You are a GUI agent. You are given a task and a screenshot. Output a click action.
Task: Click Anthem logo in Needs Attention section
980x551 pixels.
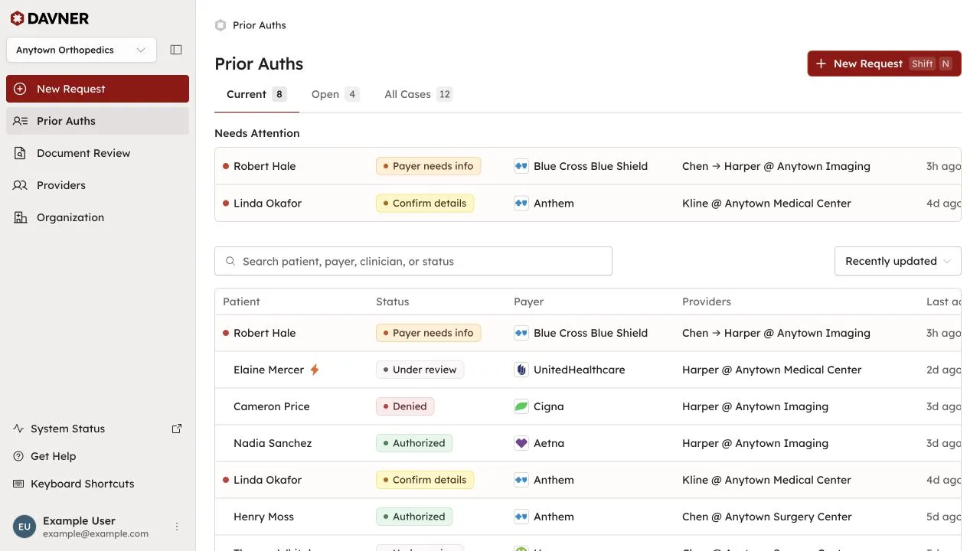pyautogui.click(x=521, y=203)
